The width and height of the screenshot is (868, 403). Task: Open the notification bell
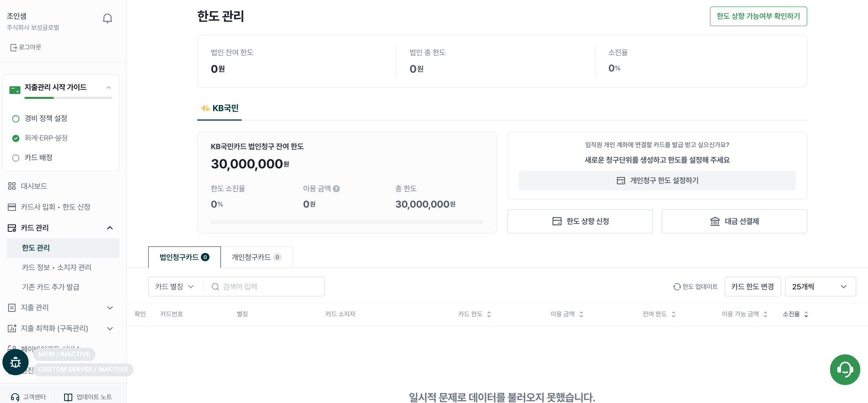(x=107, y=18)
